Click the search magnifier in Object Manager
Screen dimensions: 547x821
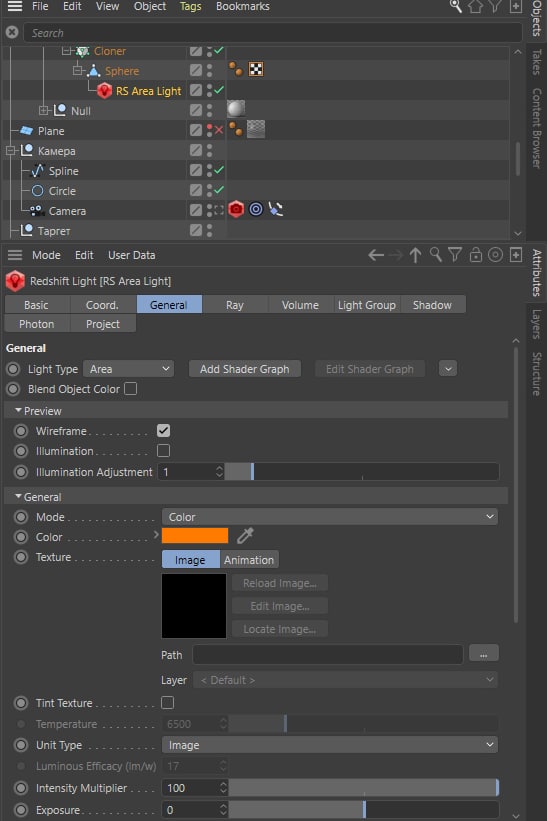(456, 6)
